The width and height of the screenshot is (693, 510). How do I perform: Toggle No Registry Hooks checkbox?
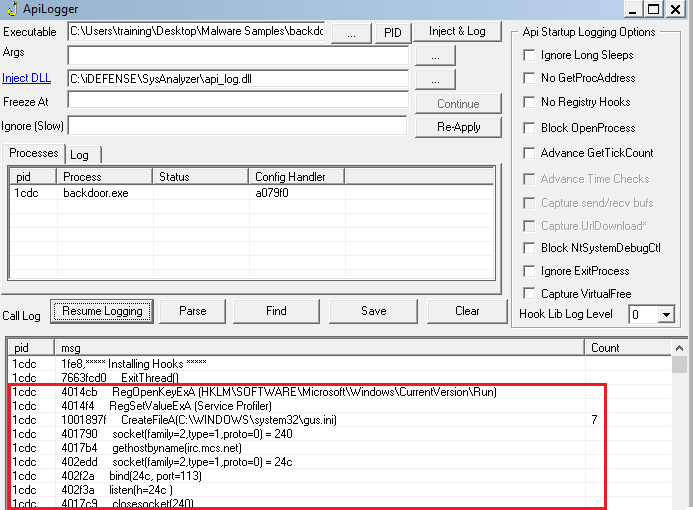529,102
